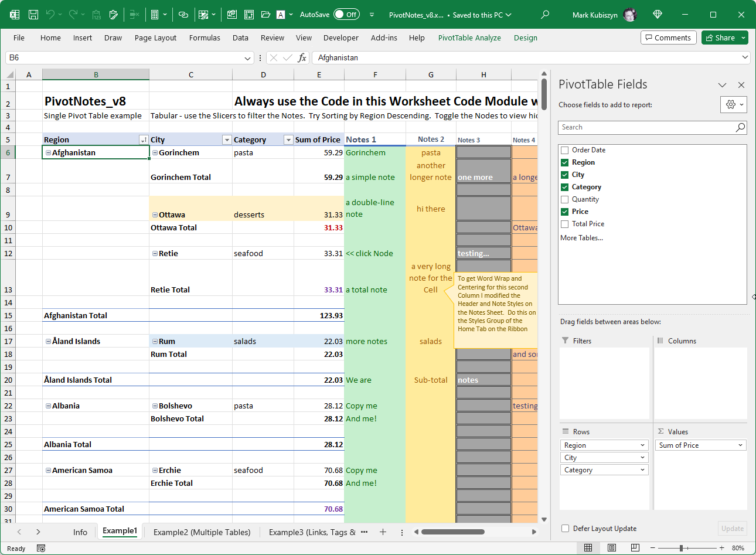Click the Share button

coord(720,38)
